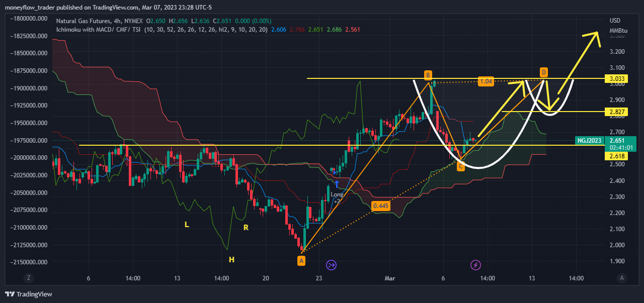Click the NGJ2023 current price tag

pos(590,140)
